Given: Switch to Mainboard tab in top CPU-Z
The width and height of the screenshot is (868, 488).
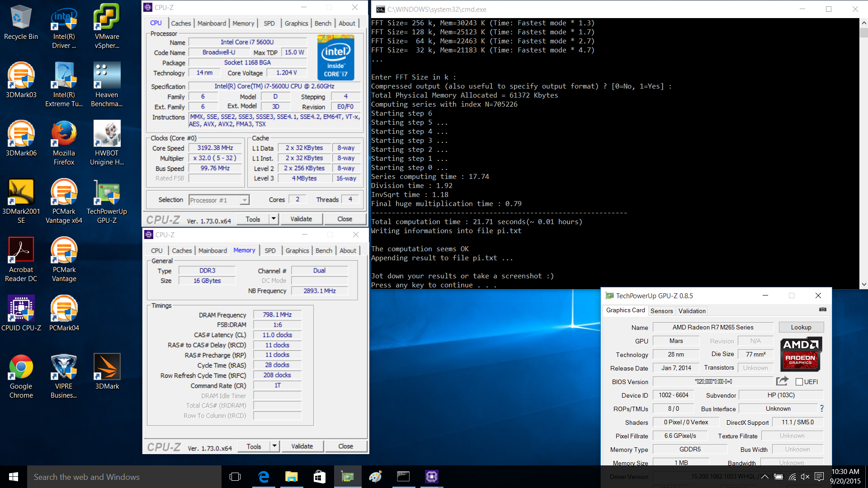Looking at the screenshot, I should pos(212,23).
